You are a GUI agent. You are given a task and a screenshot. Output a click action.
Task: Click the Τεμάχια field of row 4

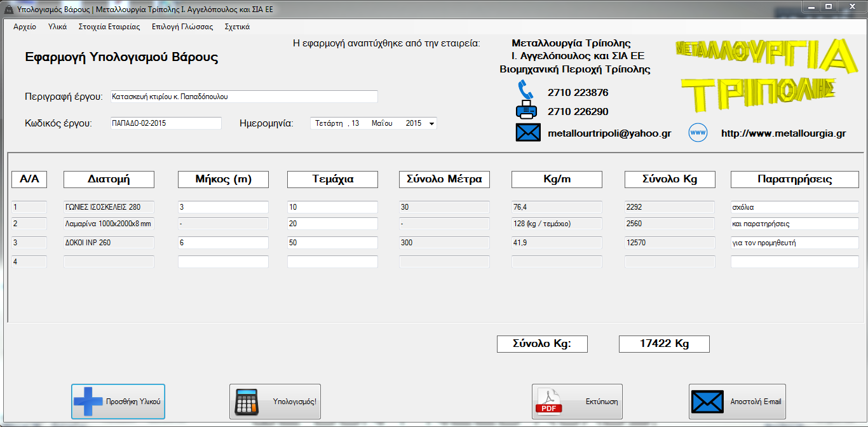[332, 262]
